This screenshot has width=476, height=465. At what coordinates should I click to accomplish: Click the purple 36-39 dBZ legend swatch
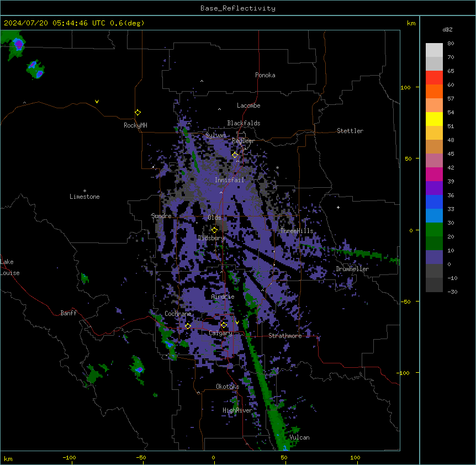[x=434, y=188]
